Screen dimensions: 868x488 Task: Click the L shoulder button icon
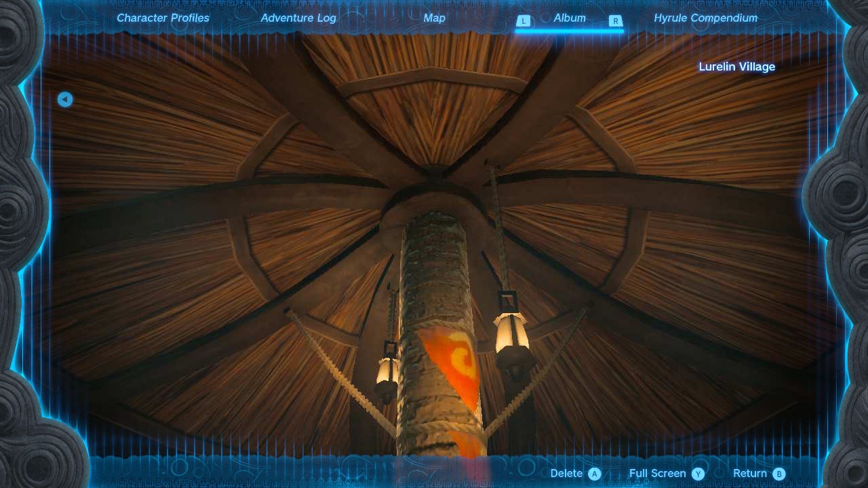point(523,21)
